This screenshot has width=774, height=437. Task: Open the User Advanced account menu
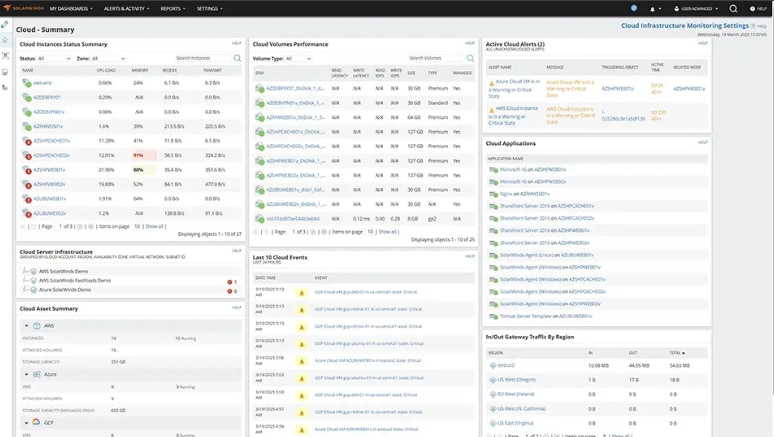coord(696,8)
